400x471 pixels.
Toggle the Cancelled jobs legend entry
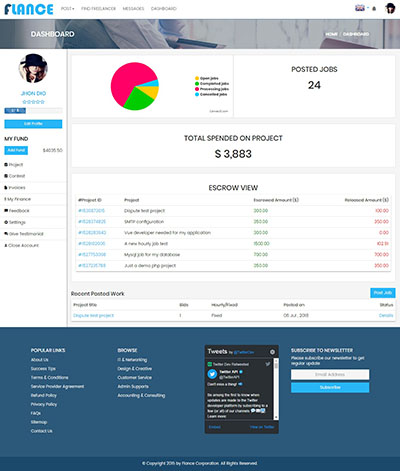pyautogui.click(x=211, y=94)
